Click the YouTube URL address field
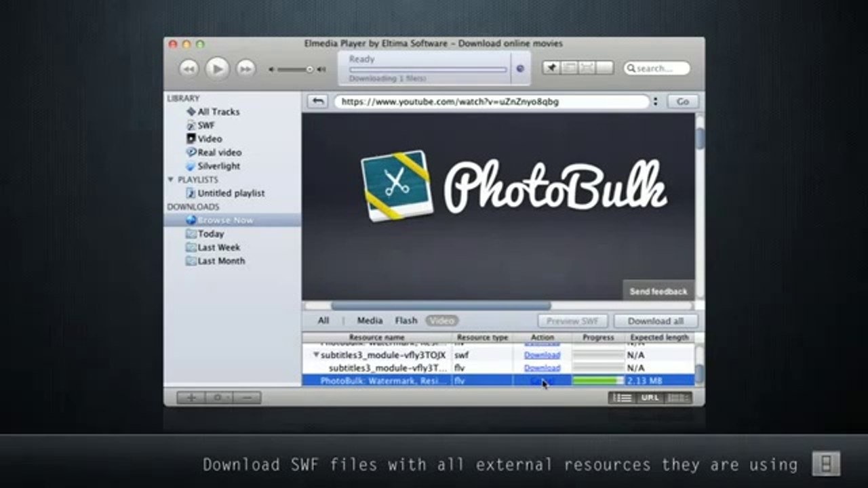The image size is (868, 488). [491, 102]
